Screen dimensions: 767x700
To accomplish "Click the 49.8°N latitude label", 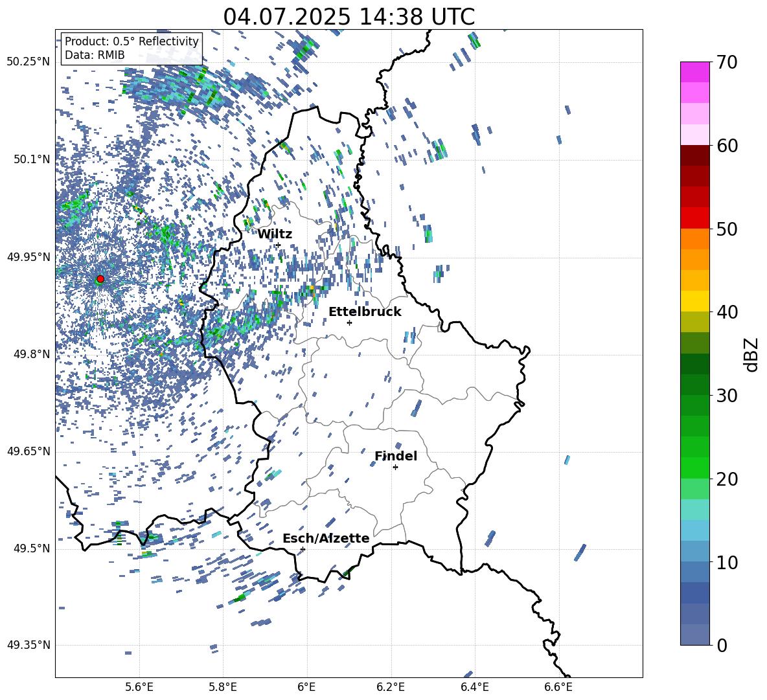I will (x=32, y=354).
